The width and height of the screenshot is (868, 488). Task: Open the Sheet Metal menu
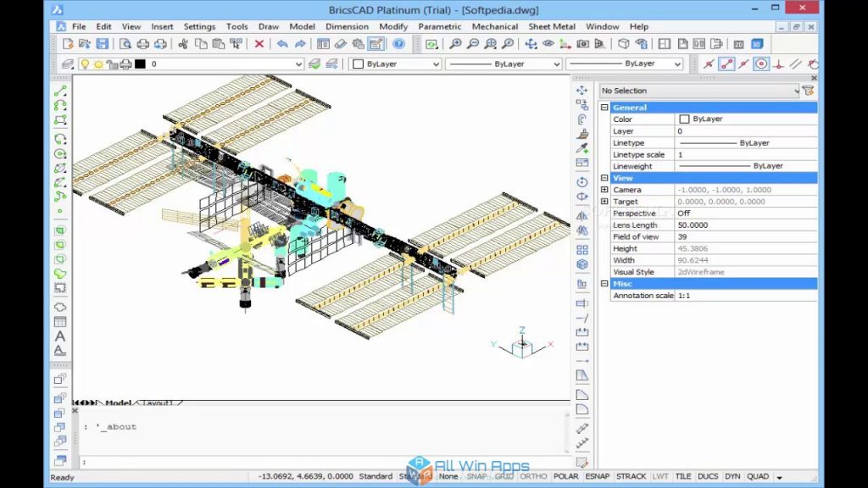[x=551, y=26]
